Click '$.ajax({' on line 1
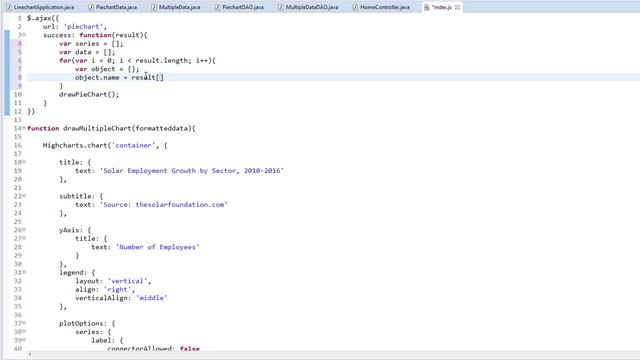The image size is (640, 360). [x=43, y=18]
